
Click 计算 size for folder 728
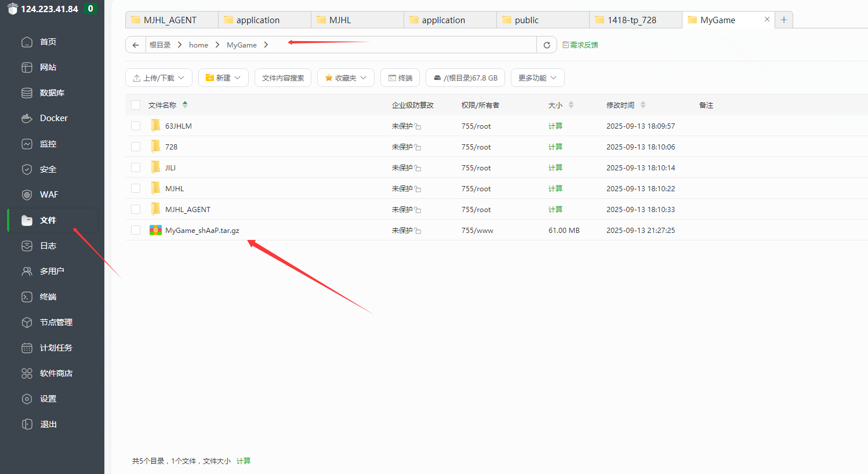(555, 147)
